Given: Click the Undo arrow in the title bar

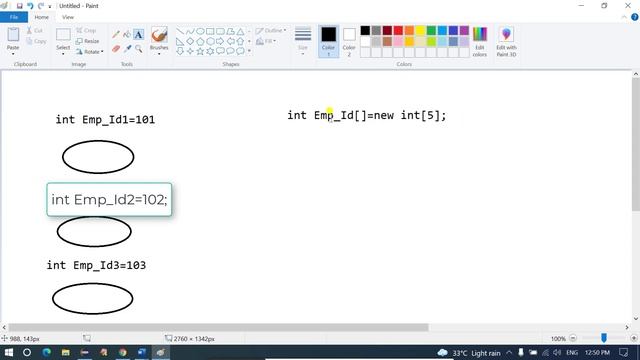Looking at the screenshot, I should click(30, 6).
